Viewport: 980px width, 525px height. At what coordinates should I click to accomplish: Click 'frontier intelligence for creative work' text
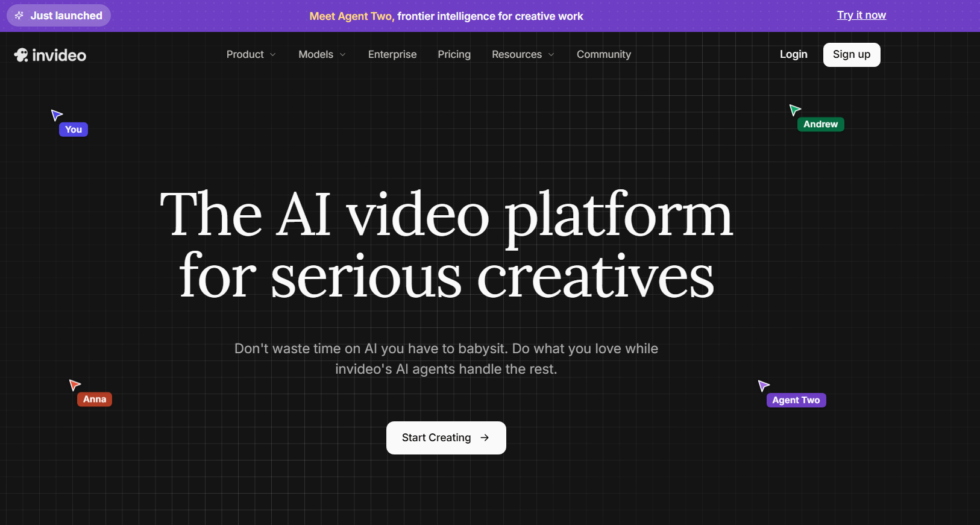tap(490, 16)
